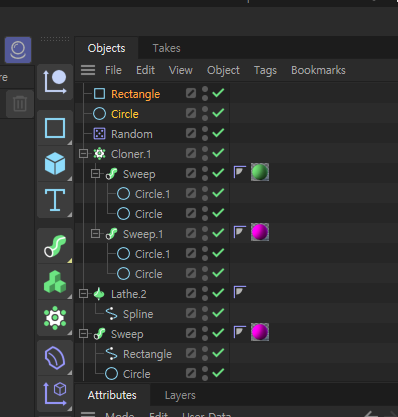398x417 pixels.
Task: Select the magenta material tag on Sweep.1
Action: [x=260, y=232]
